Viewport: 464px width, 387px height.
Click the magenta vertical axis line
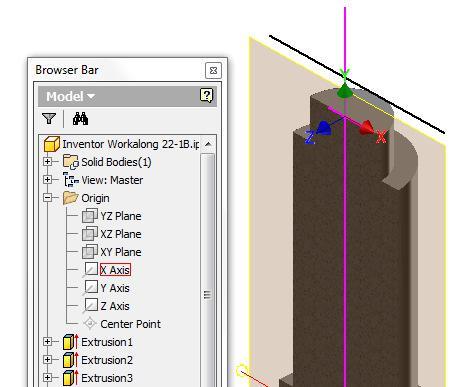point(345,233)
